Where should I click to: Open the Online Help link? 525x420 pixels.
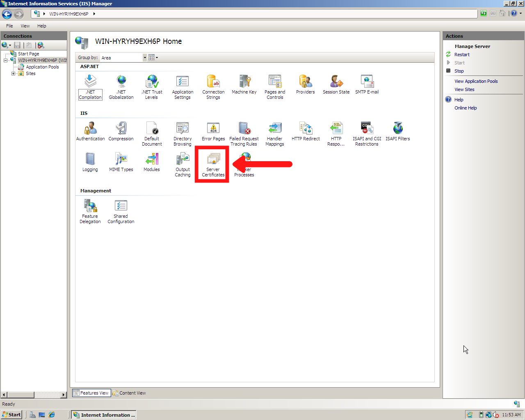coord(466,107)
